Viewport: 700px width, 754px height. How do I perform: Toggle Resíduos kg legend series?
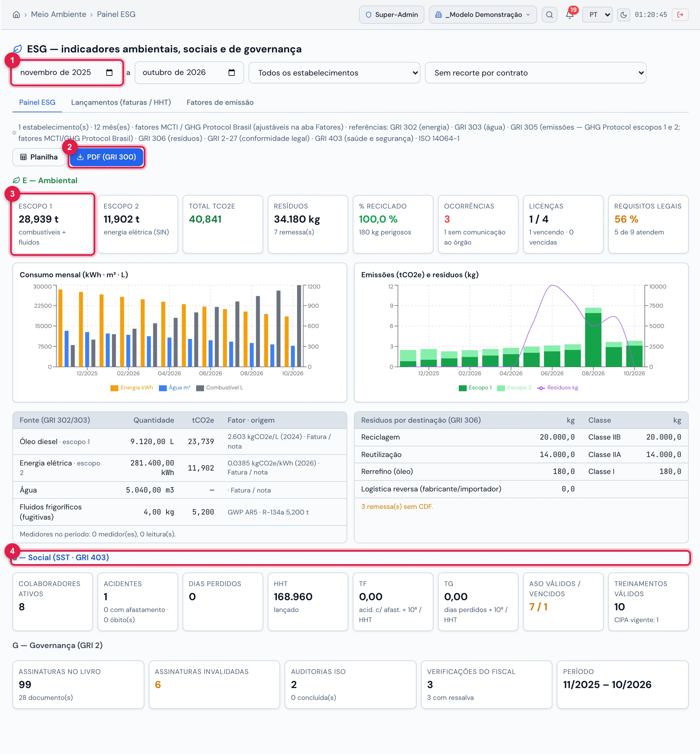pyautogui.click(x=558, y=388)
